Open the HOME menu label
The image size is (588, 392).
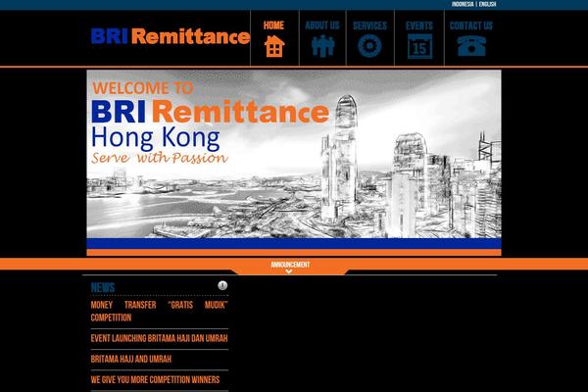coord(273,25)
